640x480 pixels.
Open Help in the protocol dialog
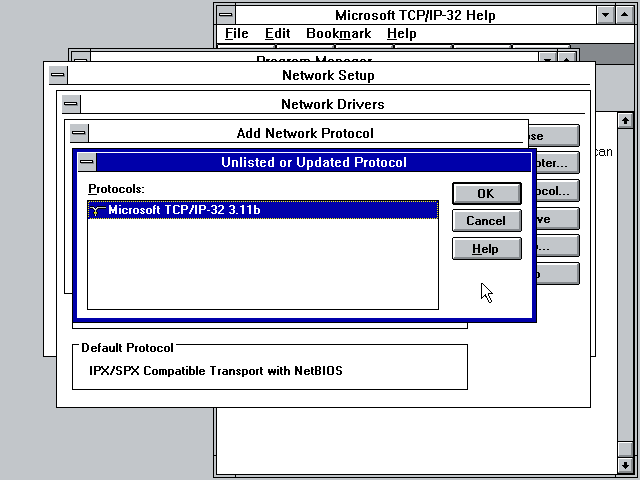pyautogui.click(x=487, y=249)
